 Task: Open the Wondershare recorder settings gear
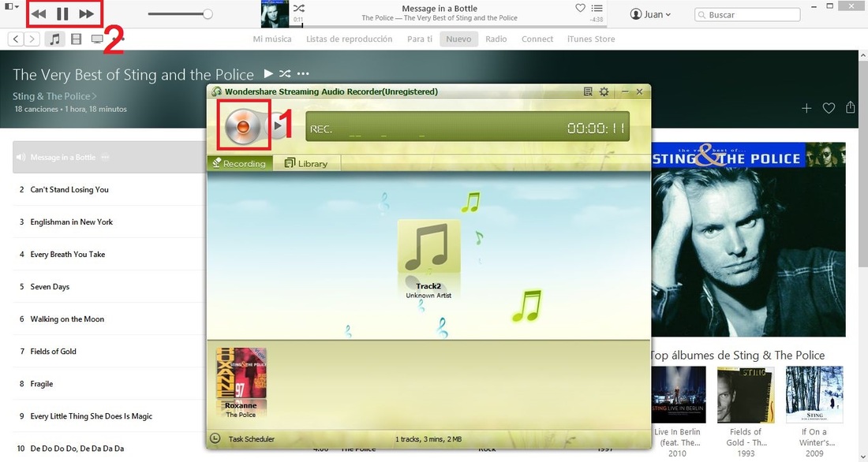(x=604, y=91)
